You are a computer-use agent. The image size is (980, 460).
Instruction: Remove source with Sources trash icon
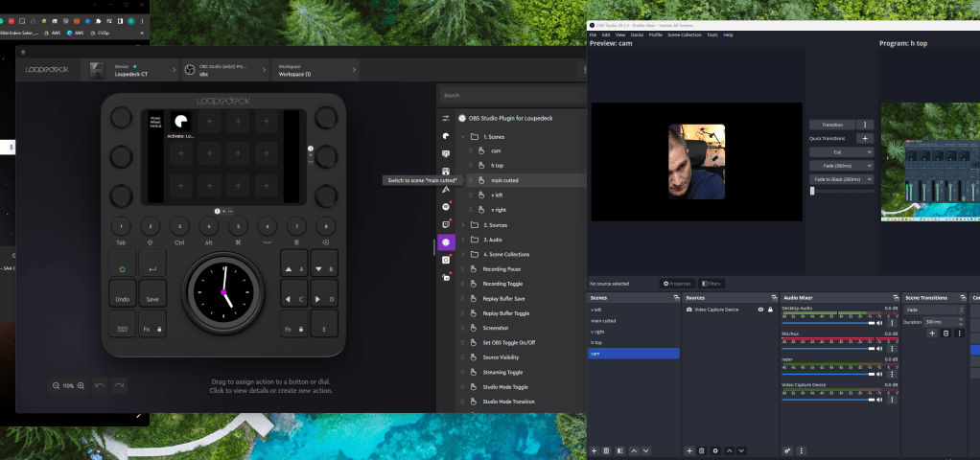point(701,450)
